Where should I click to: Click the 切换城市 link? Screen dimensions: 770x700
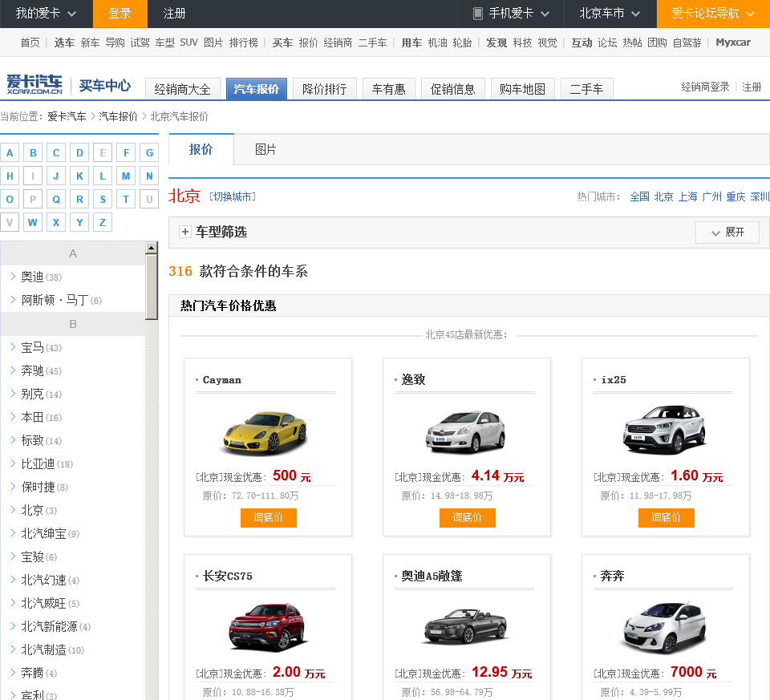coord(232,196)
